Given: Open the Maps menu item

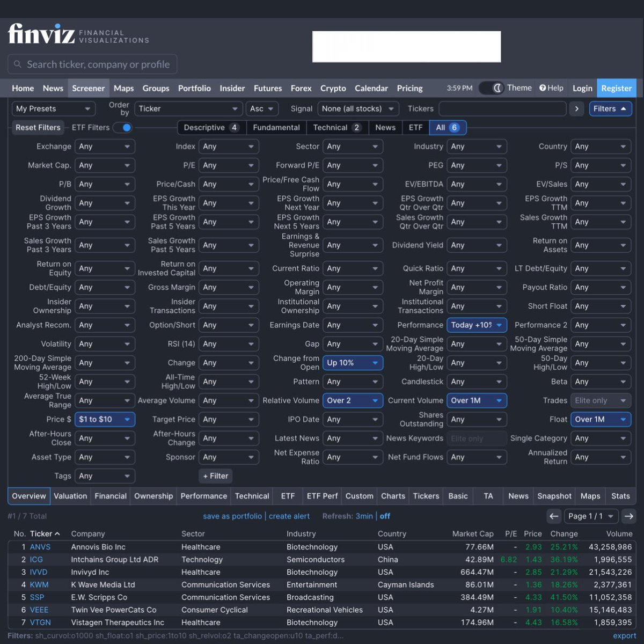Looking at the screenshot, I should click(123, 88).
